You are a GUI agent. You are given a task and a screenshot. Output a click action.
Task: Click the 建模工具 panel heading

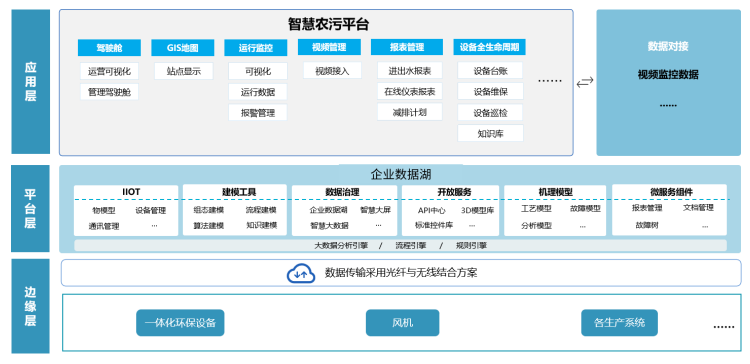coord(239,192)
